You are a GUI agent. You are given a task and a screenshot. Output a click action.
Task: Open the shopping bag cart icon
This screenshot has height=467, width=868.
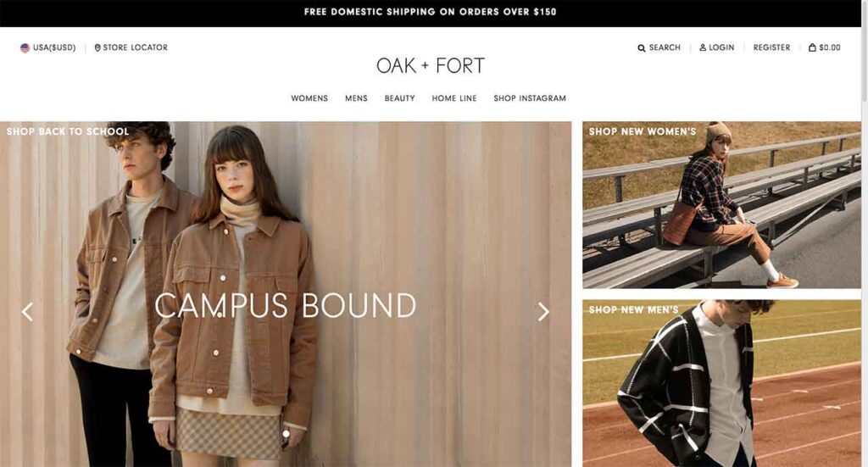point(812,47)
